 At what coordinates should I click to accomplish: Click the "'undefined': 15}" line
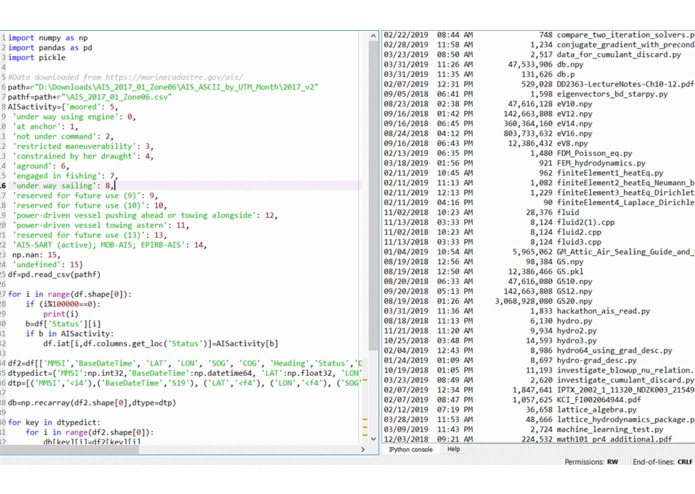point(47,265)
